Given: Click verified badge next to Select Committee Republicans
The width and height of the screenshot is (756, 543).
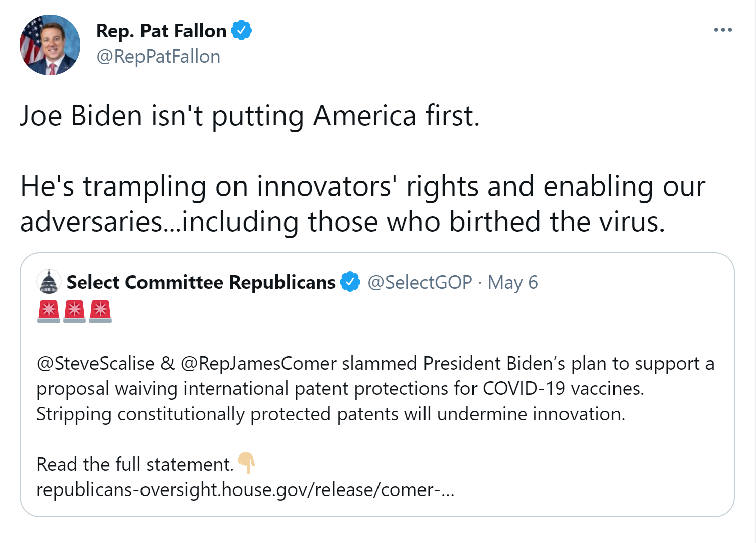Looking at the screenshot, I should pyautogui.click(x=350, y=282).
